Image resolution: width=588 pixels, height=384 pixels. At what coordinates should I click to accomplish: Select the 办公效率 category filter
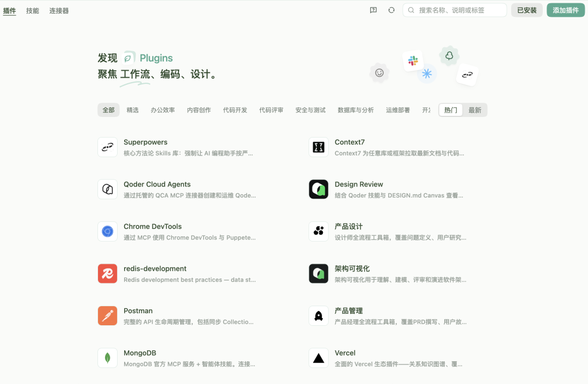(x=163, y=110)
